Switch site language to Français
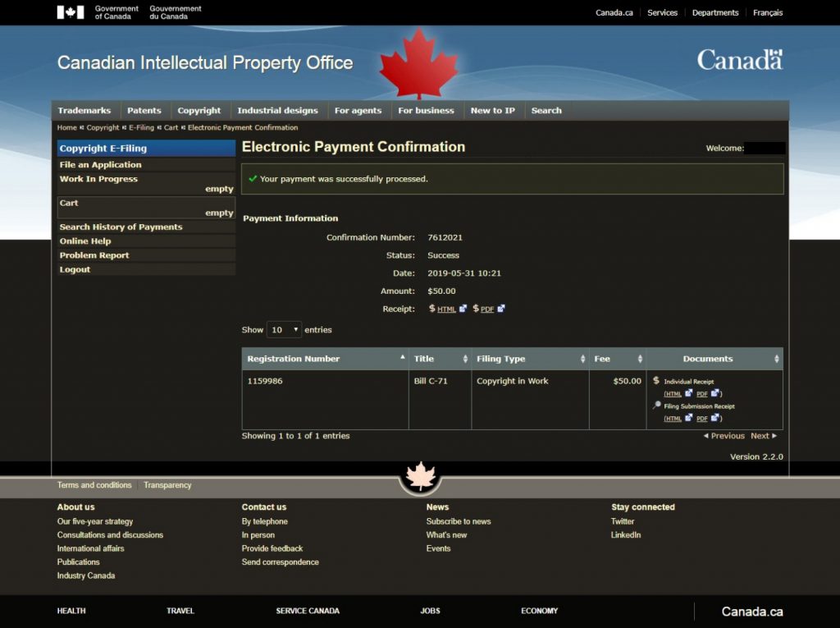Image resolution: width=840 pixels, height=628 pixels. [768, 13]
